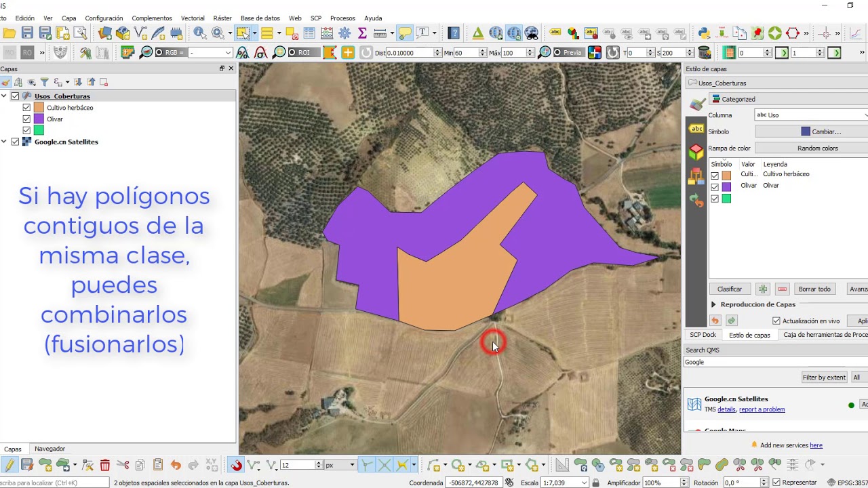Expand the Reproduccion de Capas section
This screenshot has height=488, width=868.
point(713,304)
